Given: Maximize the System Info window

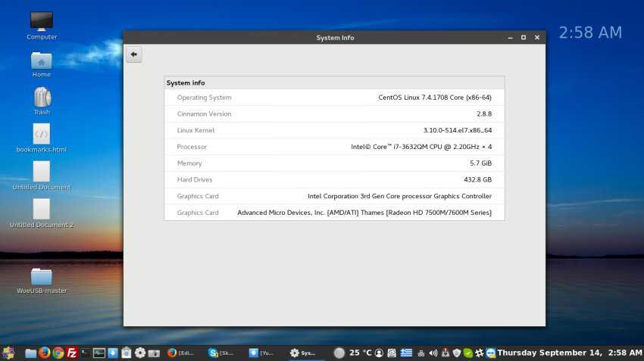Looking at the screenshot, I should (x=524, y=37).
